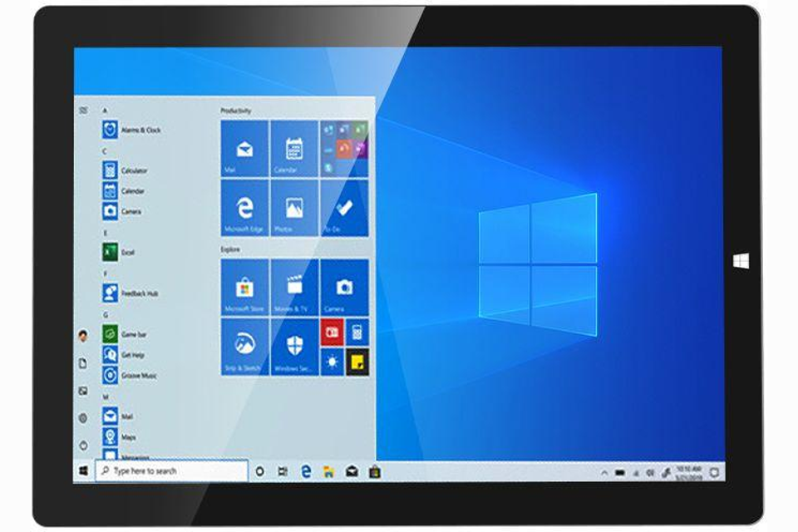Click the 'Type here to search' box
This screenshot has height=532, width=798.
(172, 471)
